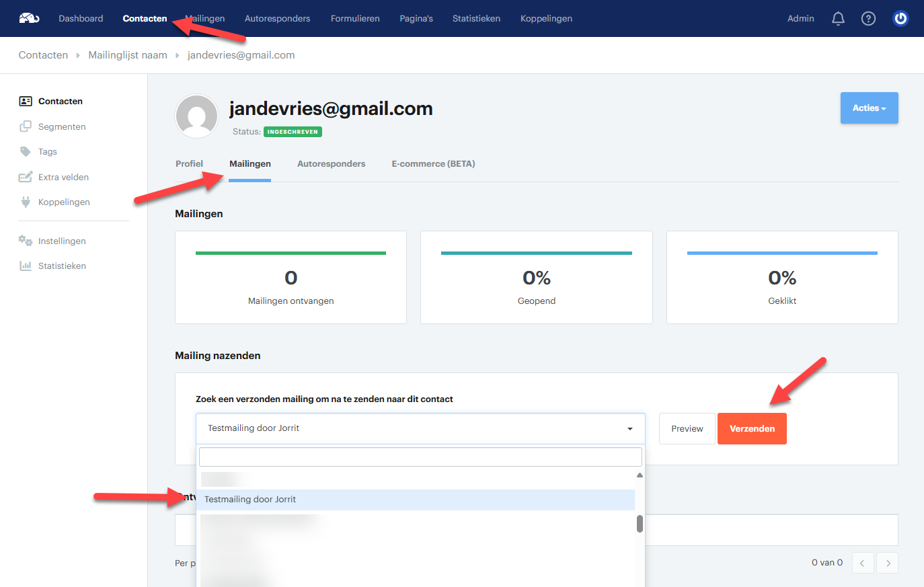The image size is (924, 587).
Task: Switch to the E-commerce (BETA) tab
Action: pyautogui.click(x=433, y=163)
